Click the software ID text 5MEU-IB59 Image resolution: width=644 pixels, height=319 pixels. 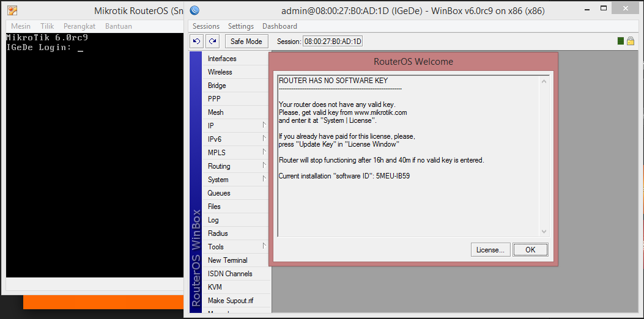(x=393, y=176)
